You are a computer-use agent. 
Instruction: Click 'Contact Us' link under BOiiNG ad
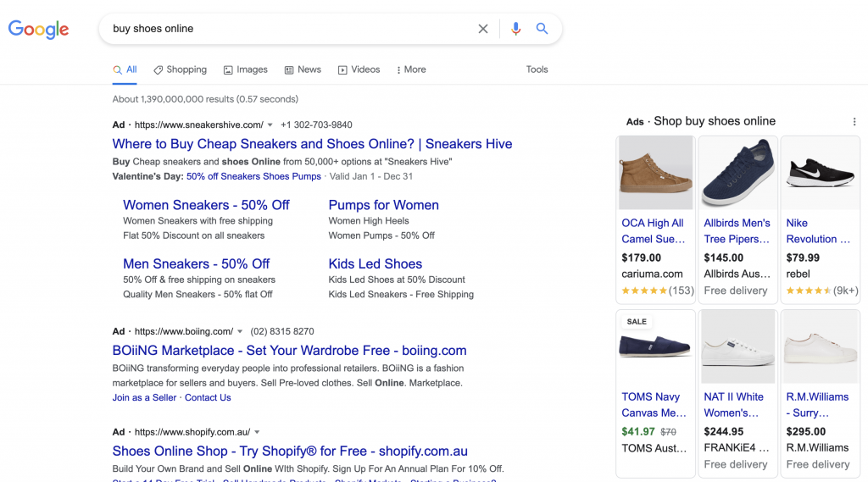point(208,398)
